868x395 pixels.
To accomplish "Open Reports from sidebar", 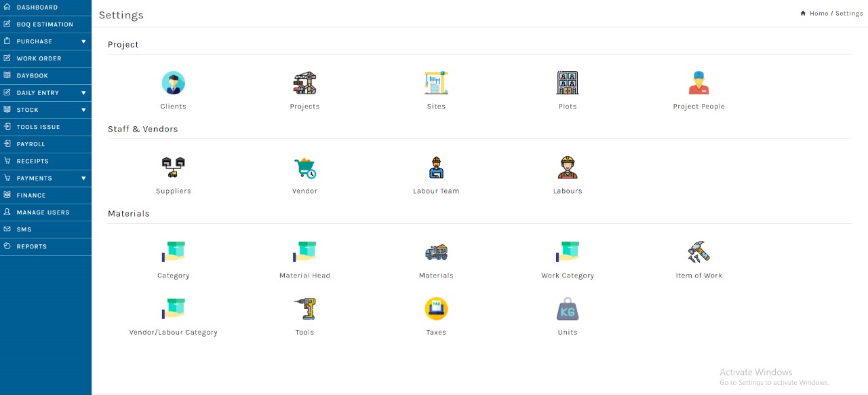I will (45, 246).
